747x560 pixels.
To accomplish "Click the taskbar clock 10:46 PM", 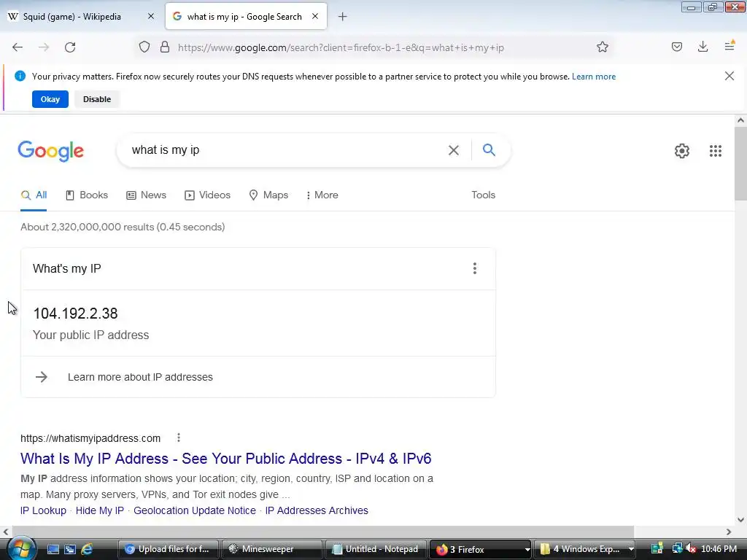I will coord(719,549).
